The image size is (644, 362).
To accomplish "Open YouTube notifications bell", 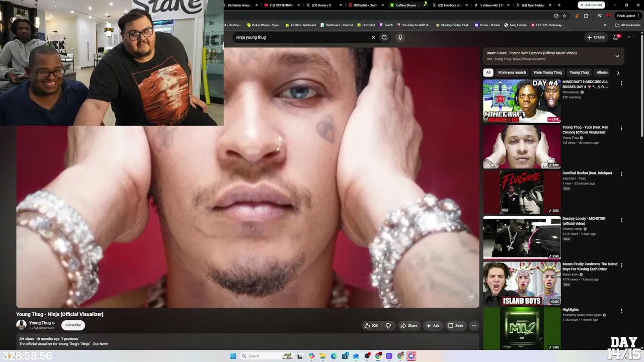I will tap(616, 37).
